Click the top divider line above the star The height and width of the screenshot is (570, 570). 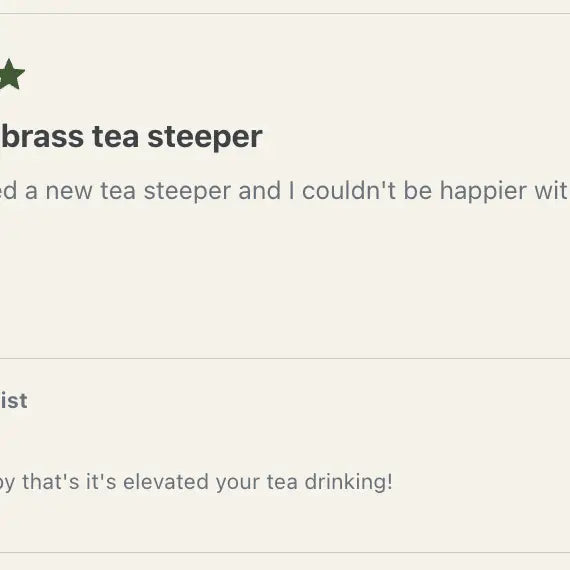pyautogui.click(x=285, y=14)
